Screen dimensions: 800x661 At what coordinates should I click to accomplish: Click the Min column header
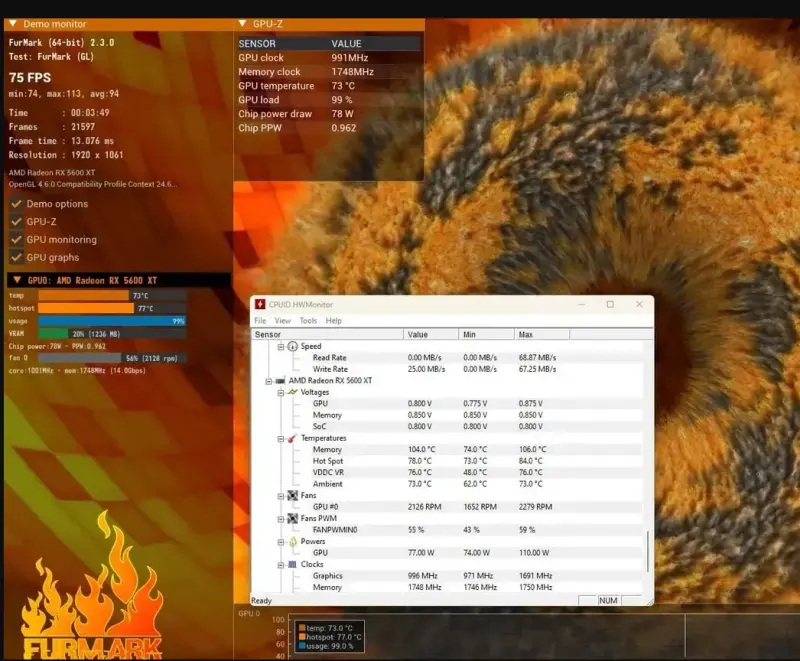[x=487, y=335]
